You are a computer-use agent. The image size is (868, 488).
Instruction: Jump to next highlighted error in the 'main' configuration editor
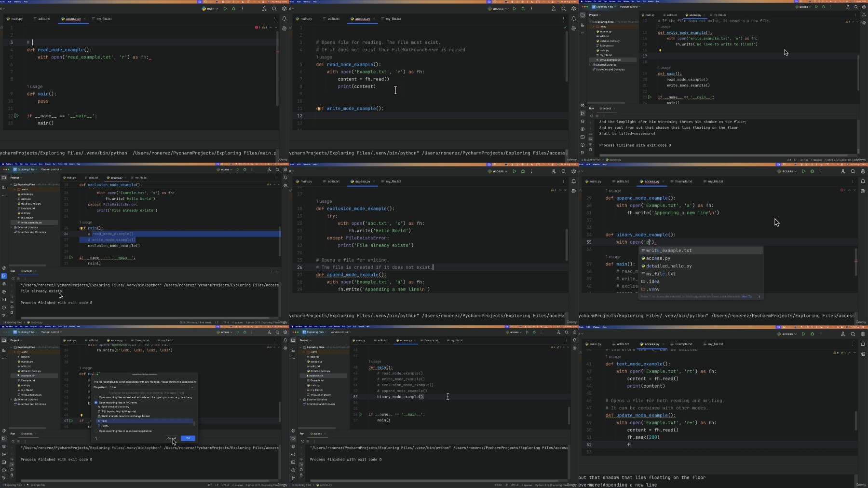point(276,28)
